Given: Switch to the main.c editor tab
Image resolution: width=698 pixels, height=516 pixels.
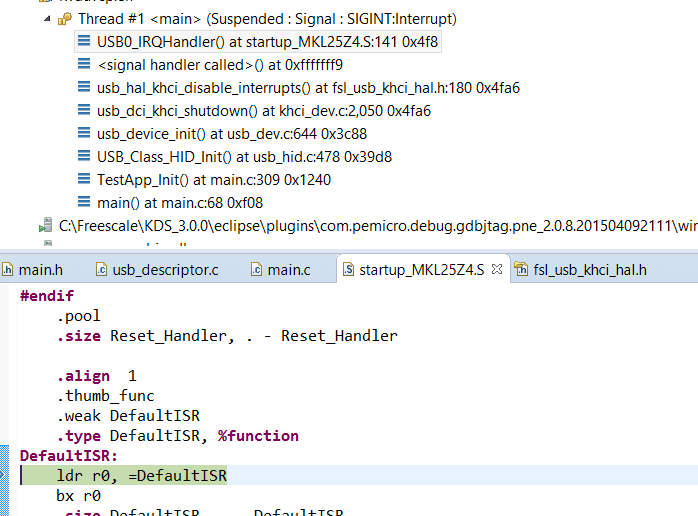Looking at the screenshot, I should (288, 270).
